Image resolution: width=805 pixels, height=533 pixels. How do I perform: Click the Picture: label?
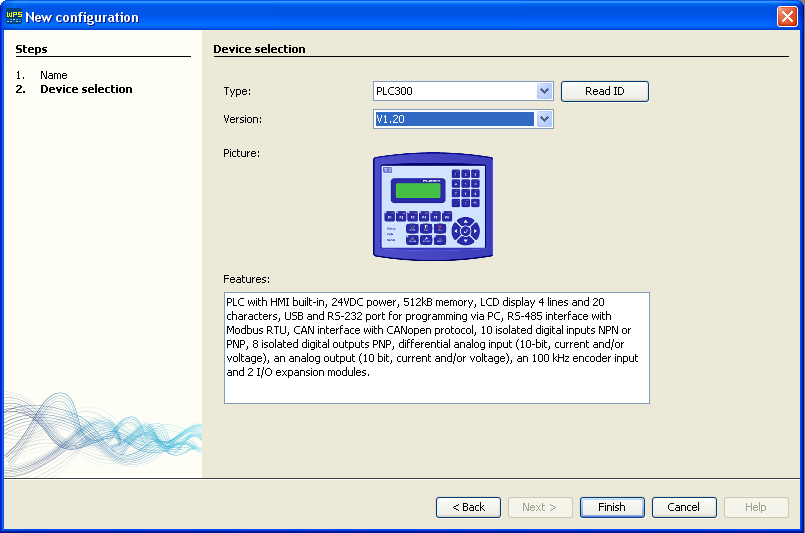241,153
